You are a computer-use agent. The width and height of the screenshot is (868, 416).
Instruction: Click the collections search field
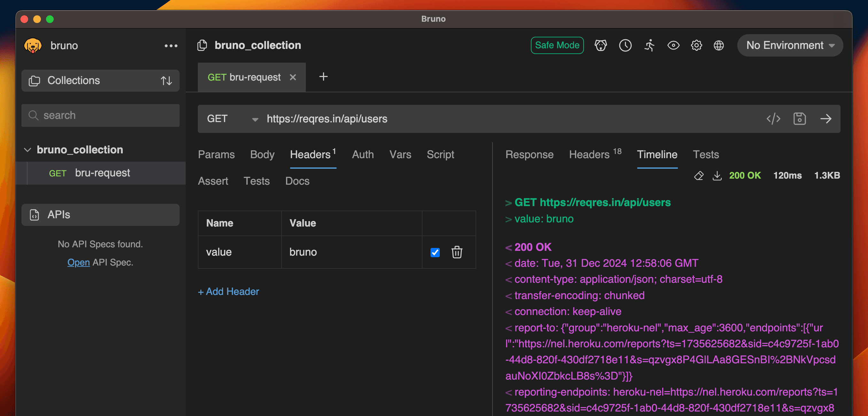(100, 115)
